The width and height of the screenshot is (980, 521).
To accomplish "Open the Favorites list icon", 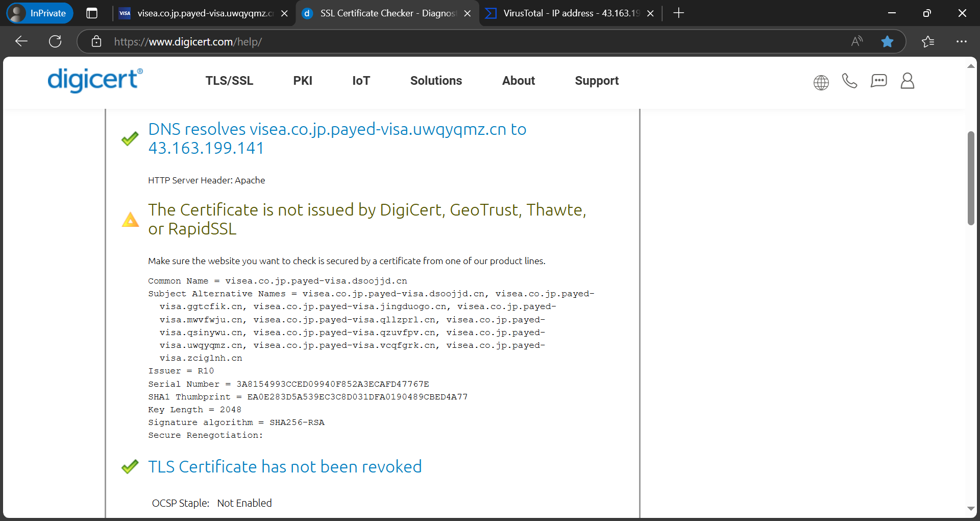I will click(x=928, y=41).
